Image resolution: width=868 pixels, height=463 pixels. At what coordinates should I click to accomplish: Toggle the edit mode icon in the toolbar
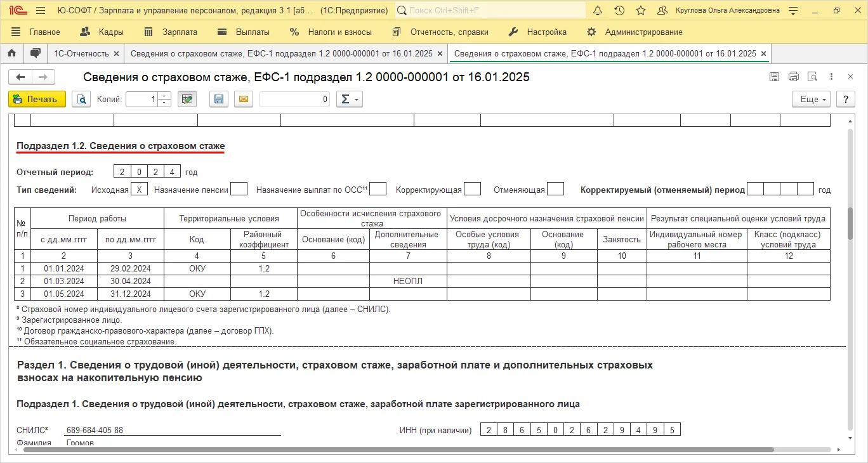187,99
